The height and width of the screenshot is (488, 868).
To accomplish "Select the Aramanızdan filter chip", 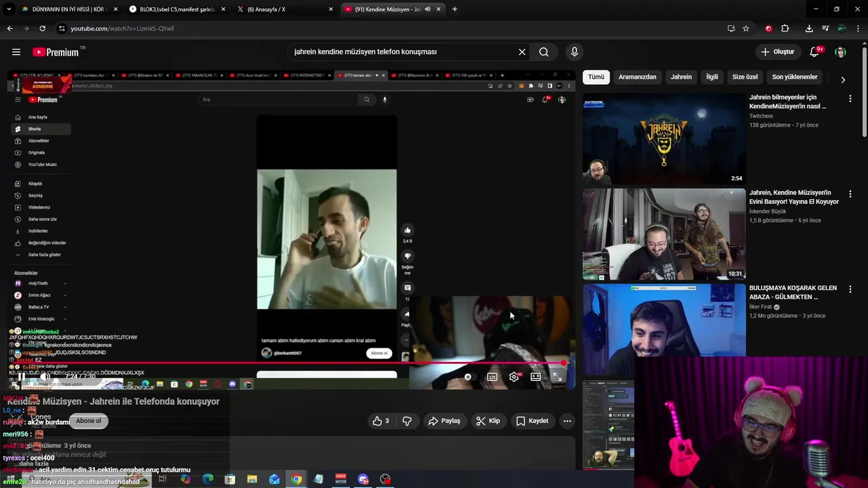I will (x=637, y=77).
